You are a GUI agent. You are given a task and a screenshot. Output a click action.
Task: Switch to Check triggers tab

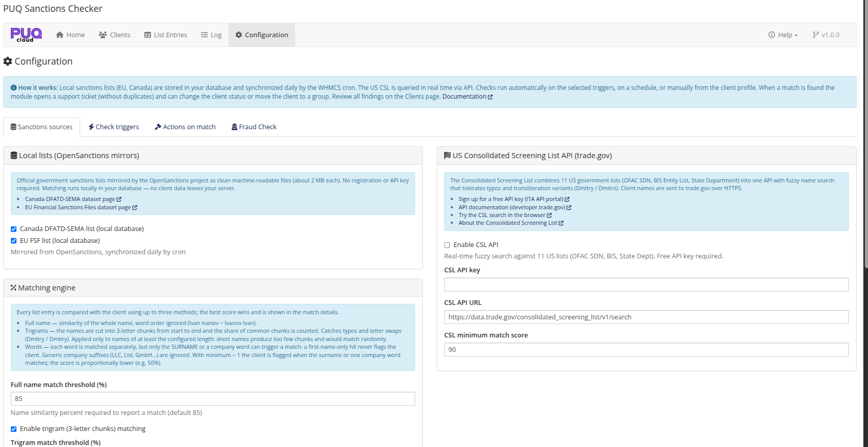click(x=113, y=127)
